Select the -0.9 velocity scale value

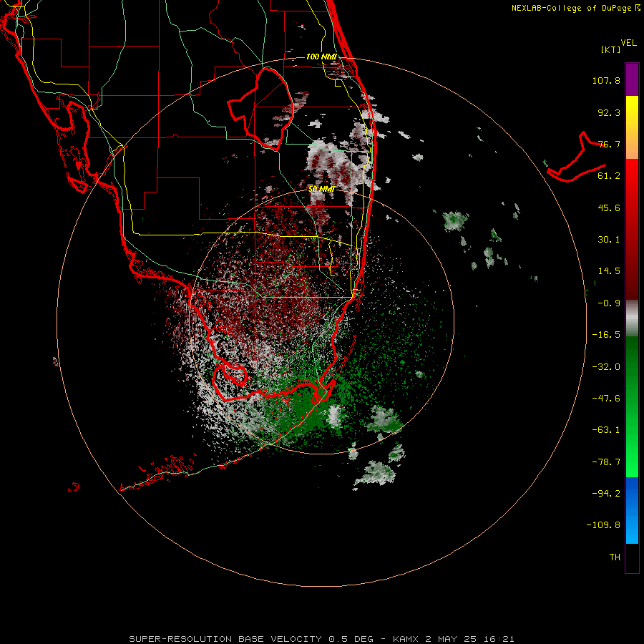point(609,303)
